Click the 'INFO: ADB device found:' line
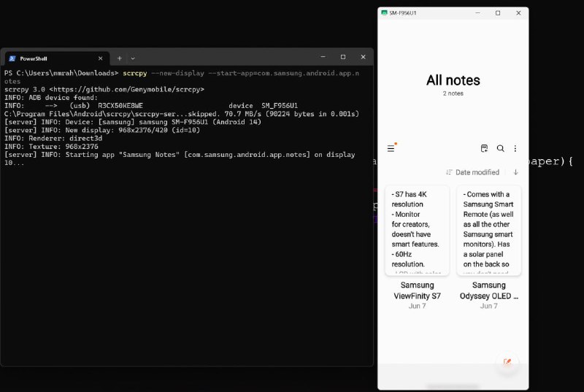This screenshot has height=392, width=584. click(51, 98)
